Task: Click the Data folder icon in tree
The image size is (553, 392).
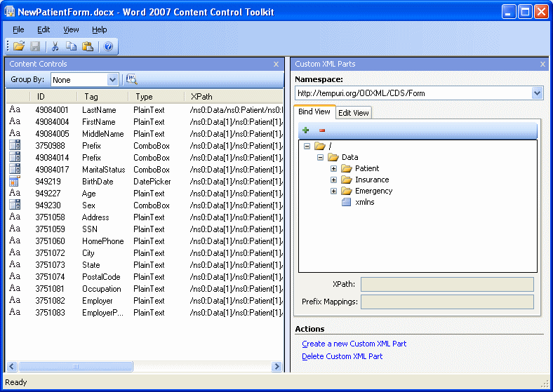Action: pyautogui.click(x=333, y=157)
